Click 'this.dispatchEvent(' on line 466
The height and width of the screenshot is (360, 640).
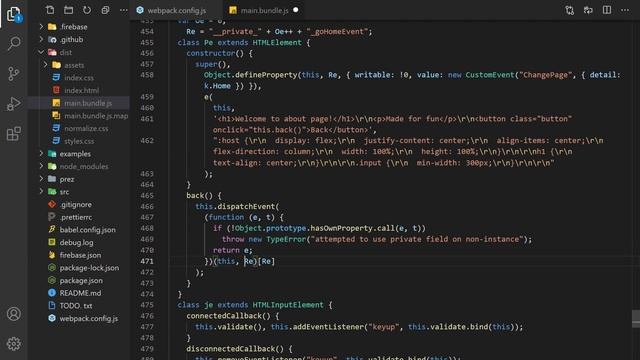(237, 207)
